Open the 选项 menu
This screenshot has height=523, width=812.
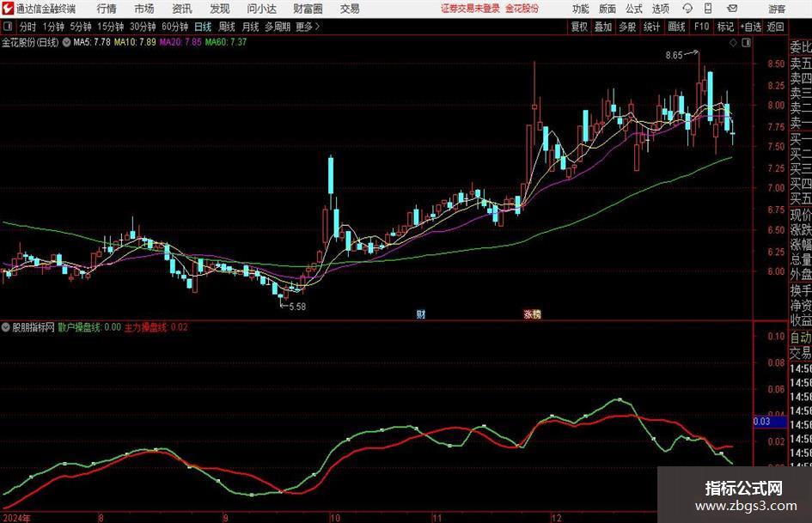coord(660,9)
